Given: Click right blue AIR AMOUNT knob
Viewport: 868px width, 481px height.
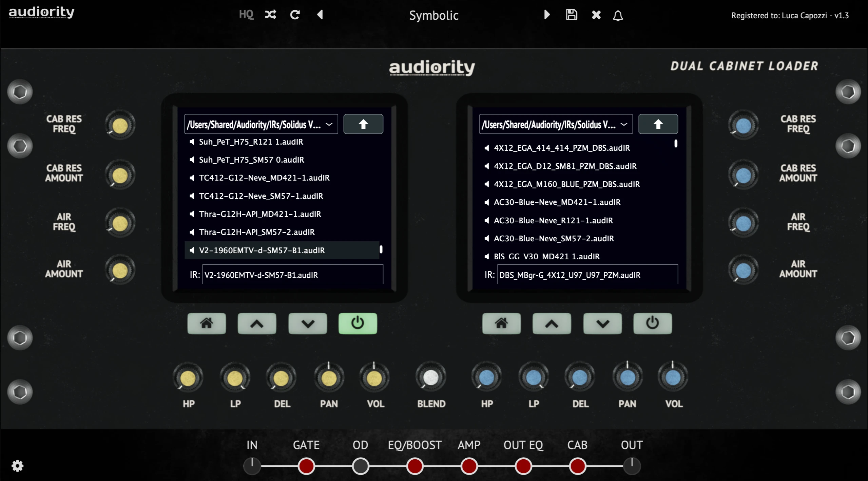Looking at the screenshot, I should [744, 271].
